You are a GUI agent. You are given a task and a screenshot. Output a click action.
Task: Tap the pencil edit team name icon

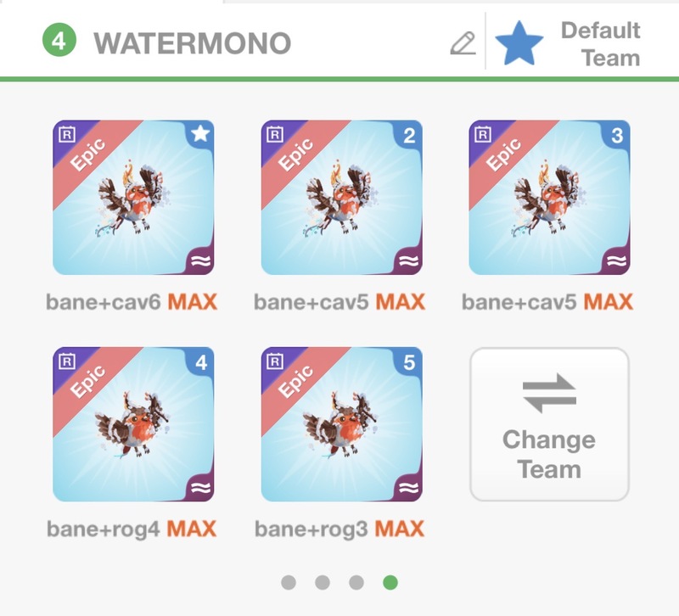(463, 43)
